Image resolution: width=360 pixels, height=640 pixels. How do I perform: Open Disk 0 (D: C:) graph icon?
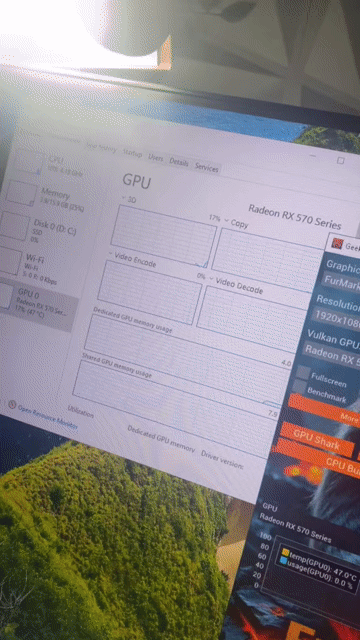pyautogui.click(x=15, y=227)
